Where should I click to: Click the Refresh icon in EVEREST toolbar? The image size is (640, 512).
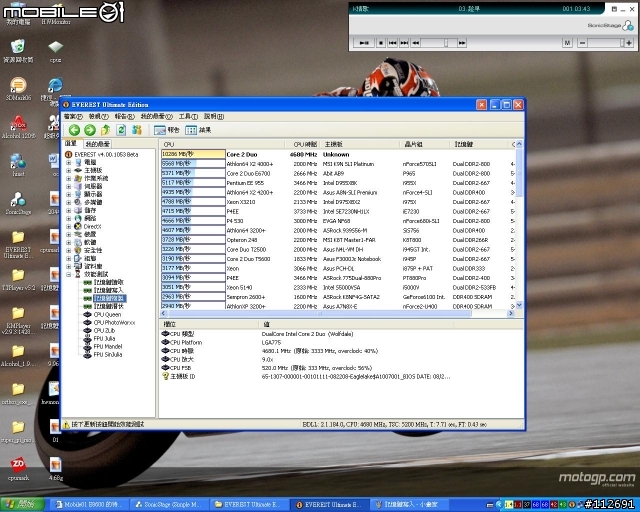tap(121, 130)
